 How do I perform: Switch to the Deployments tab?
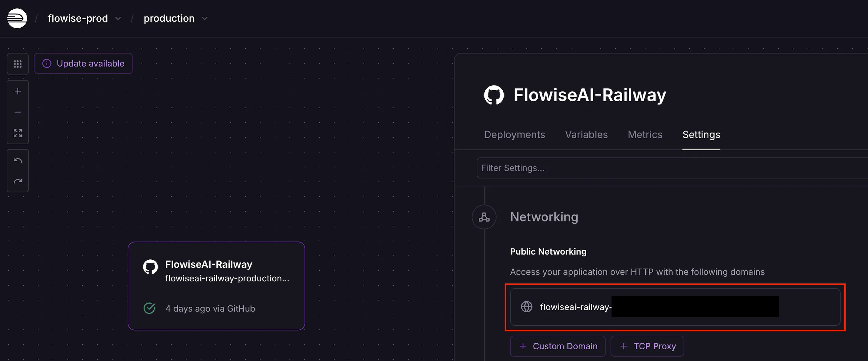(x=514, y=135)
